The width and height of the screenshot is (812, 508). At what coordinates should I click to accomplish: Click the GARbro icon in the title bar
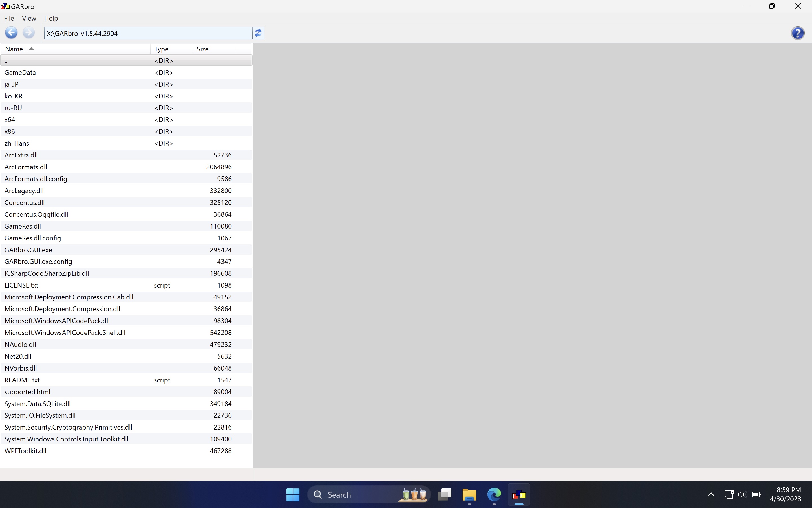pos(5,6)
